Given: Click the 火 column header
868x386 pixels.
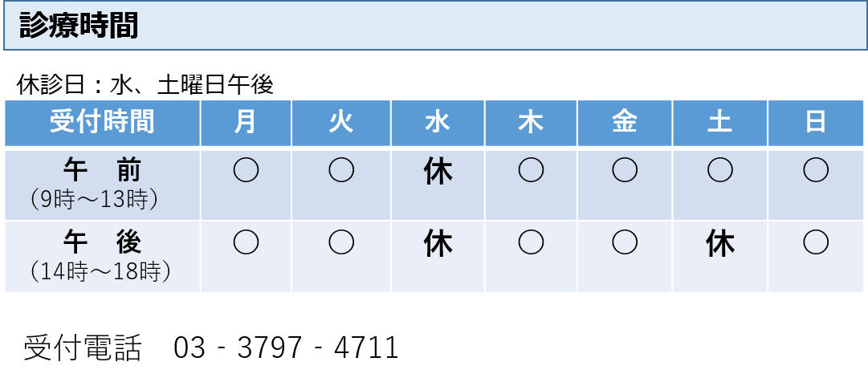Looking at the screenshot, I should click(341, 123).
